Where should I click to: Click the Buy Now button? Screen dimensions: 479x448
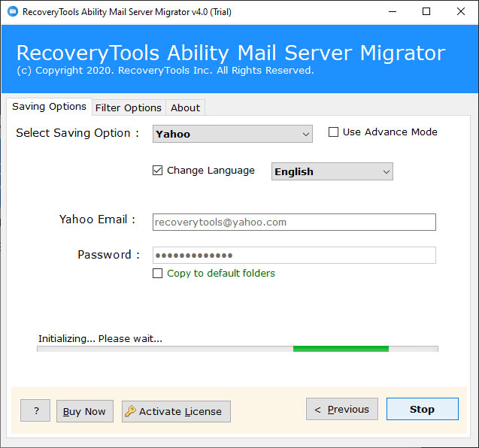point(85,411)
